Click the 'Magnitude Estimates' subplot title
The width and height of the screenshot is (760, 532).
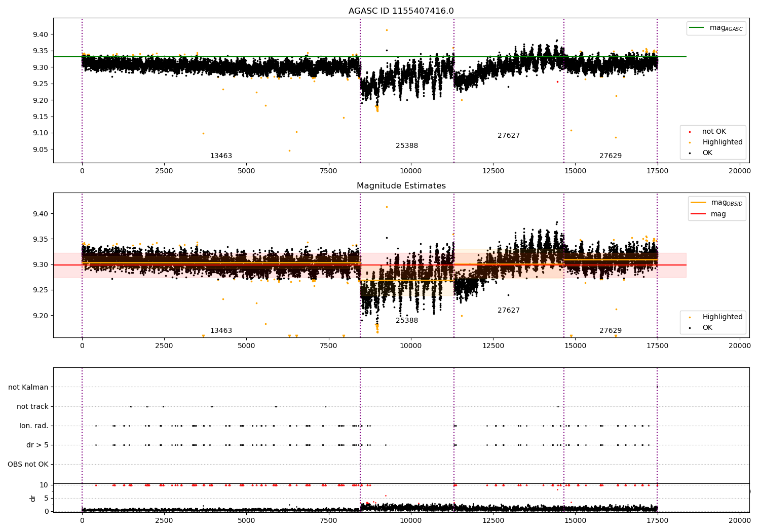pyautogui.click(x=401, y=186)
